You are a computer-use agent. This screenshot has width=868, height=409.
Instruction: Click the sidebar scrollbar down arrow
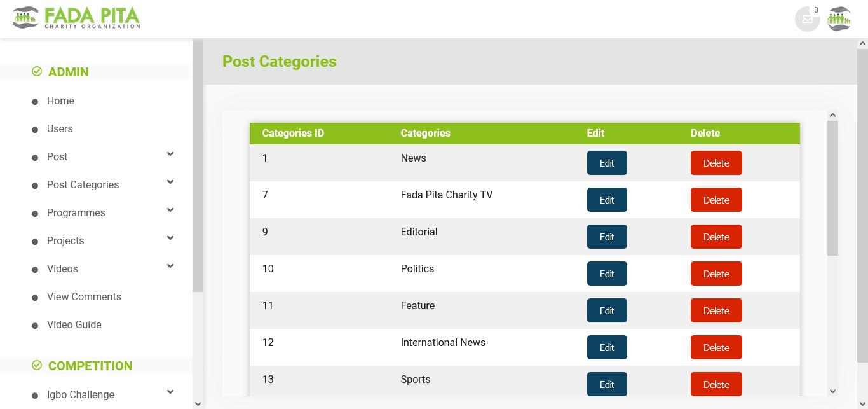click(x=198, y=403)
